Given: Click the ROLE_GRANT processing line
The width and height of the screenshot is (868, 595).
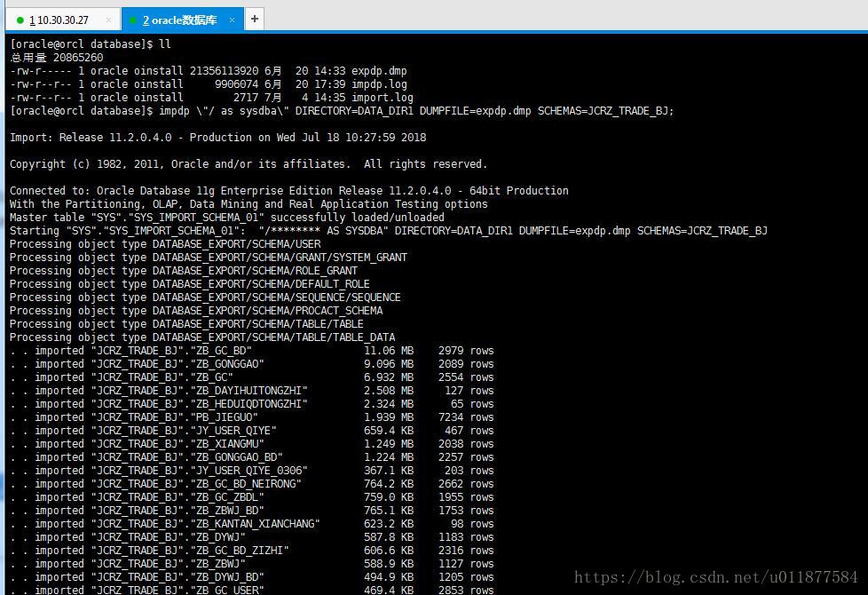Looking at the screenshot, I should (x=183, y=270).
